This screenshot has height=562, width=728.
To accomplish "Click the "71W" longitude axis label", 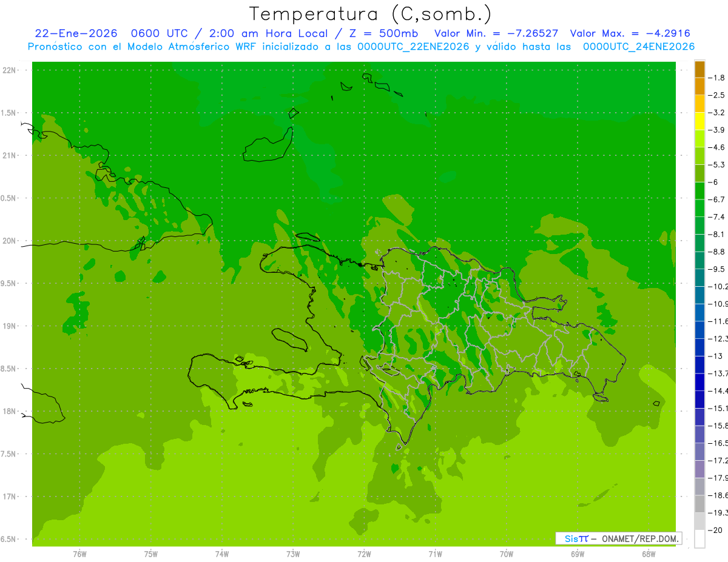I will click(435, 554).
